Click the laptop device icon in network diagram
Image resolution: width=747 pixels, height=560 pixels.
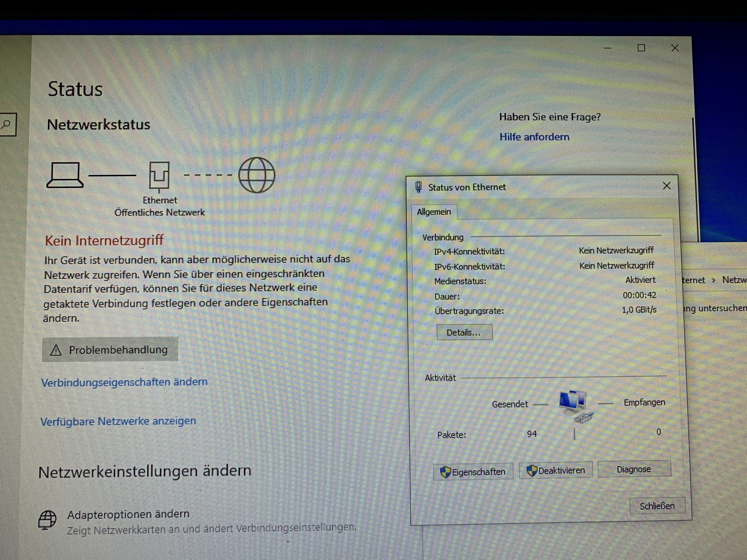65,175
